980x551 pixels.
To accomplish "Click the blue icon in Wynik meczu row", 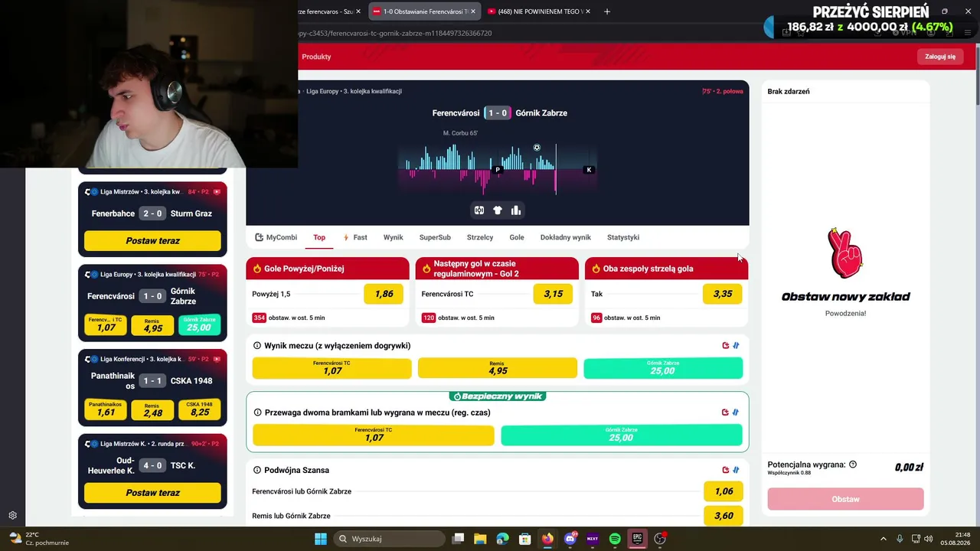I will (736, 345).
